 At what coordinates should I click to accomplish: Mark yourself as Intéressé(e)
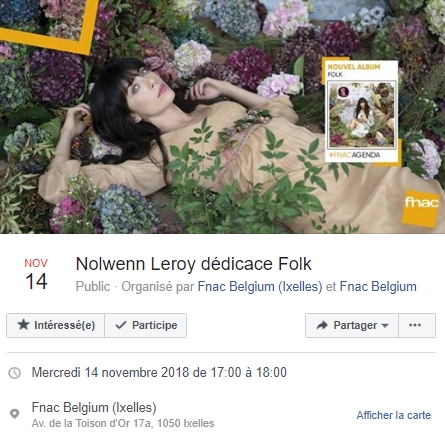[x=55, y=325]
